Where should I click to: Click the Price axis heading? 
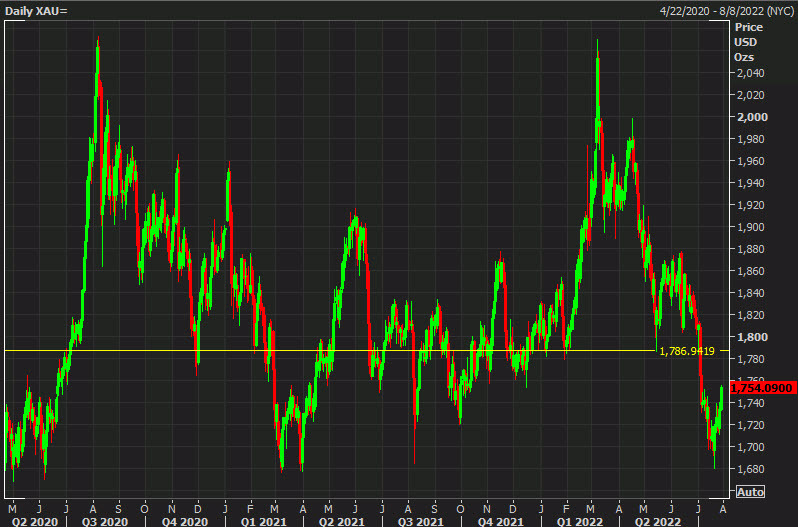coord(749,27)
